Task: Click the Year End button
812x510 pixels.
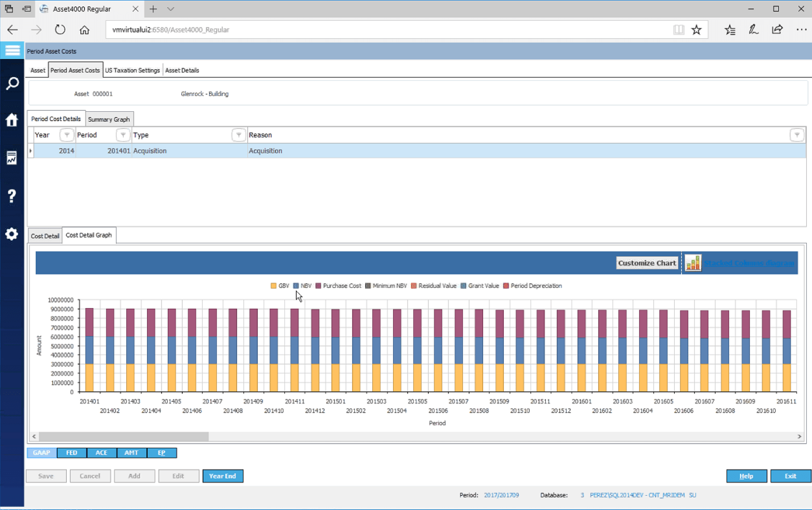Action: 223,476
